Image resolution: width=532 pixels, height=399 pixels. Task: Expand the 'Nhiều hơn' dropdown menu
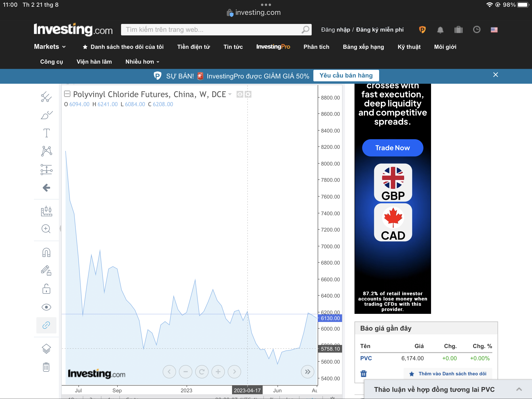pyautogui.click(x=142, y=62)
